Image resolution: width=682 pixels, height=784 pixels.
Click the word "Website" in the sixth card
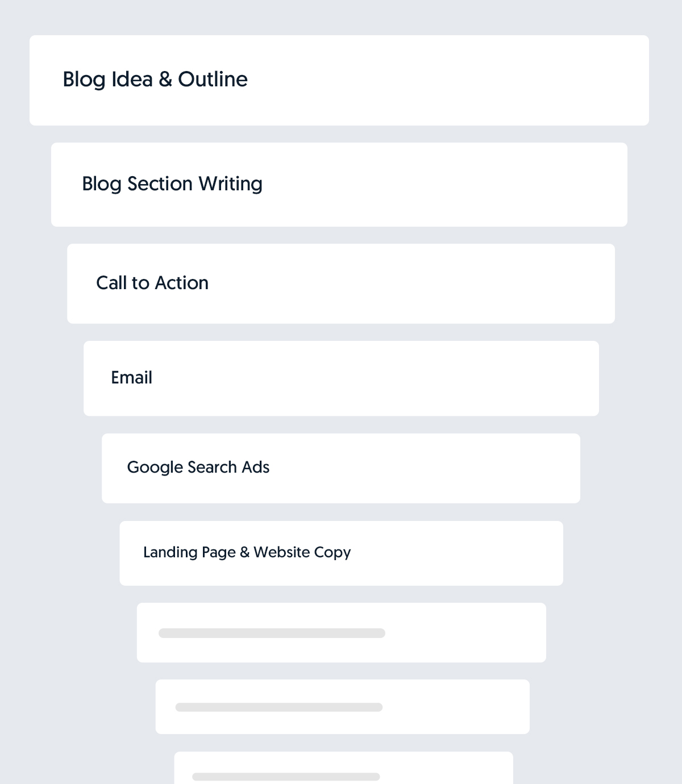coord(282,552)
